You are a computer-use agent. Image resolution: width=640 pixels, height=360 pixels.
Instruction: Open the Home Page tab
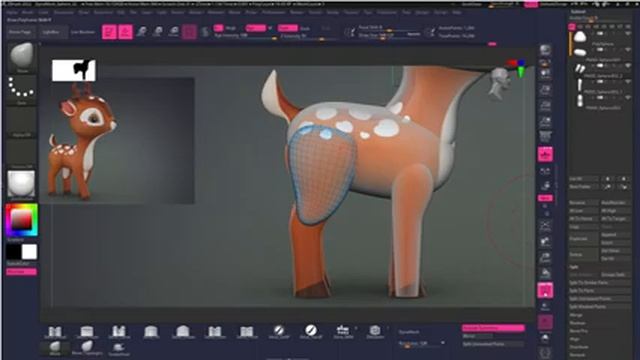pos(20,32)
